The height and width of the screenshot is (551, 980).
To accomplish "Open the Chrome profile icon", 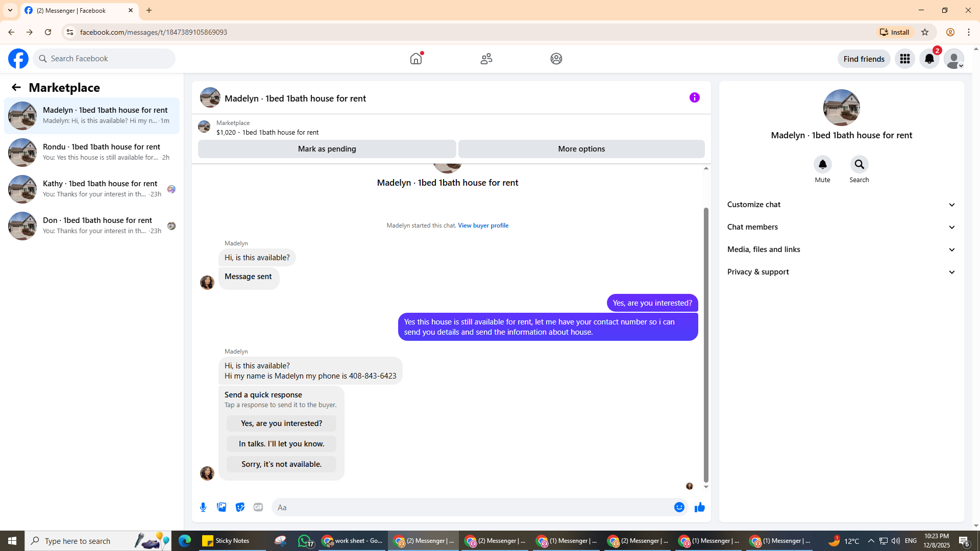I will 950,32.
